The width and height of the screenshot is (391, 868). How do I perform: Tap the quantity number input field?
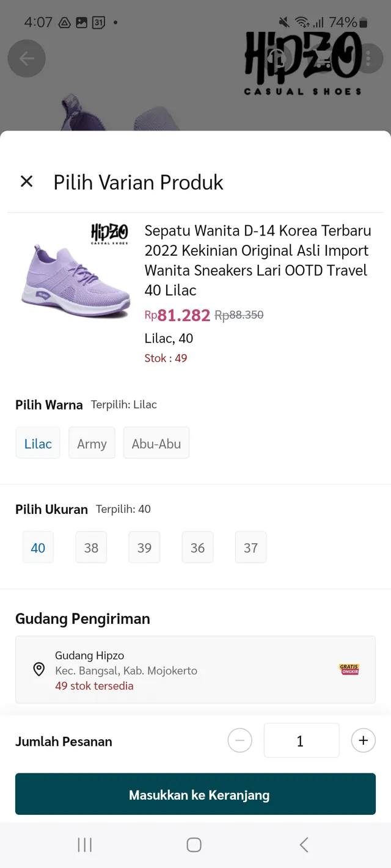(x=301, y=741)
